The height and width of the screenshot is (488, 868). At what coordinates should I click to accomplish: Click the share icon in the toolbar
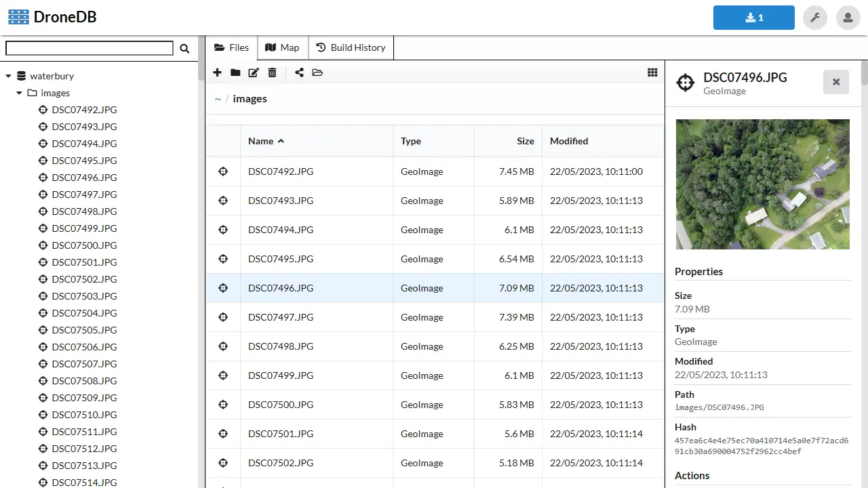tap(299, 73)
